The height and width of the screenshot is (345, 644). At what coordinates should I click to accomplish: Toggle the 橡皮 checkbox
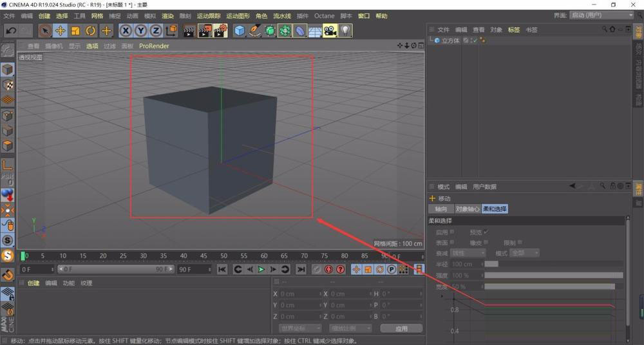coord(486,242)
